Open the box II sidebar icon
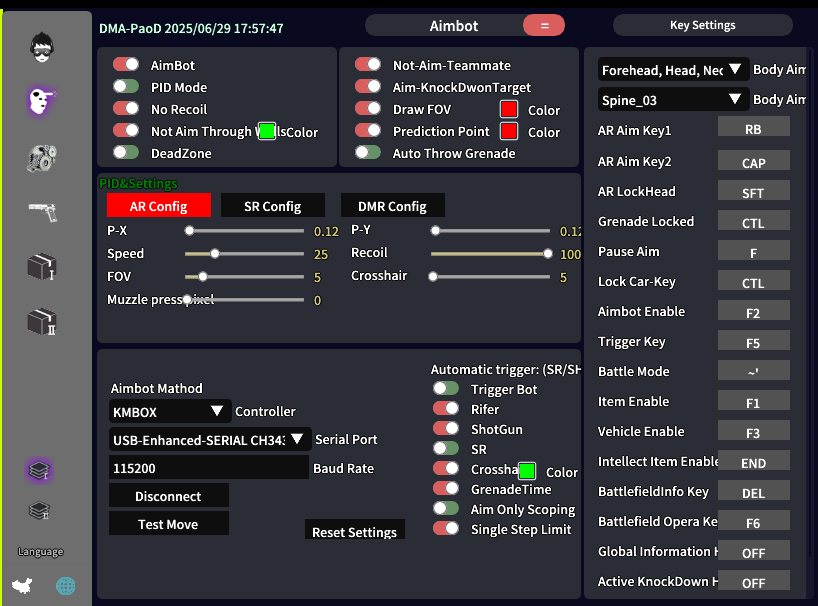 click(x=42, y=321)
